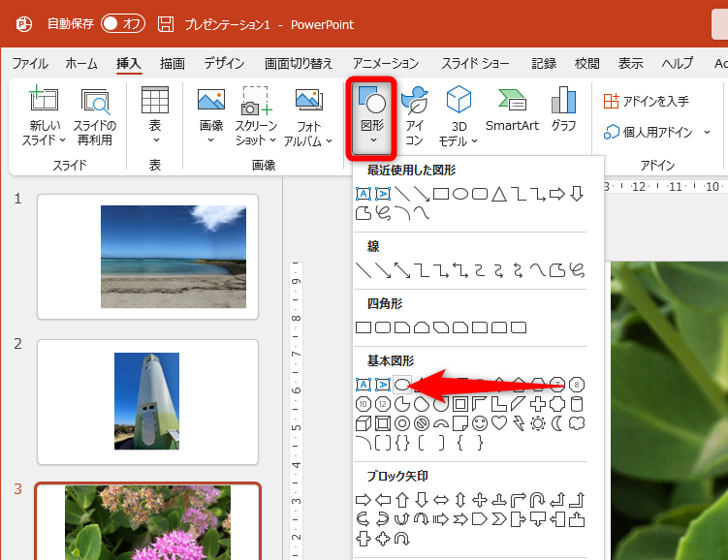Select scribble tool in 線 section
The height and width of the screenshot is (560, 728).
click(x=577, y=270)
